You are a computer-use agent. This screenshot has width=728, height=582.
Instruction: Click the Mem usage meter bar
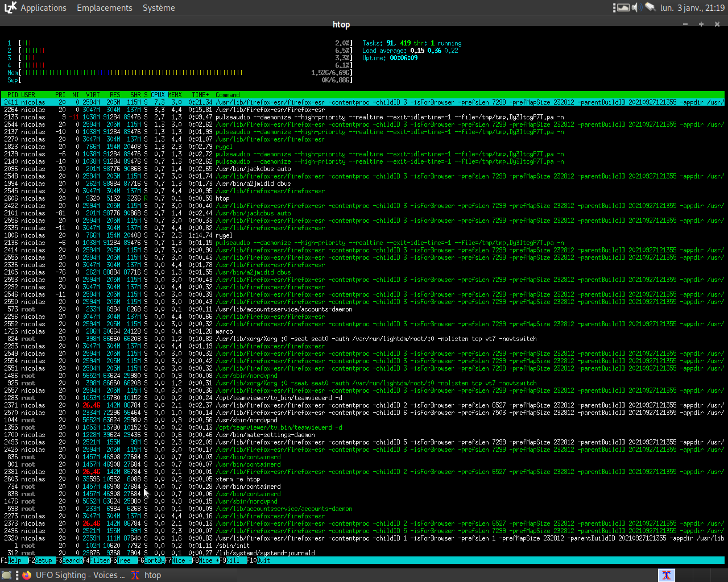point(131,73)
